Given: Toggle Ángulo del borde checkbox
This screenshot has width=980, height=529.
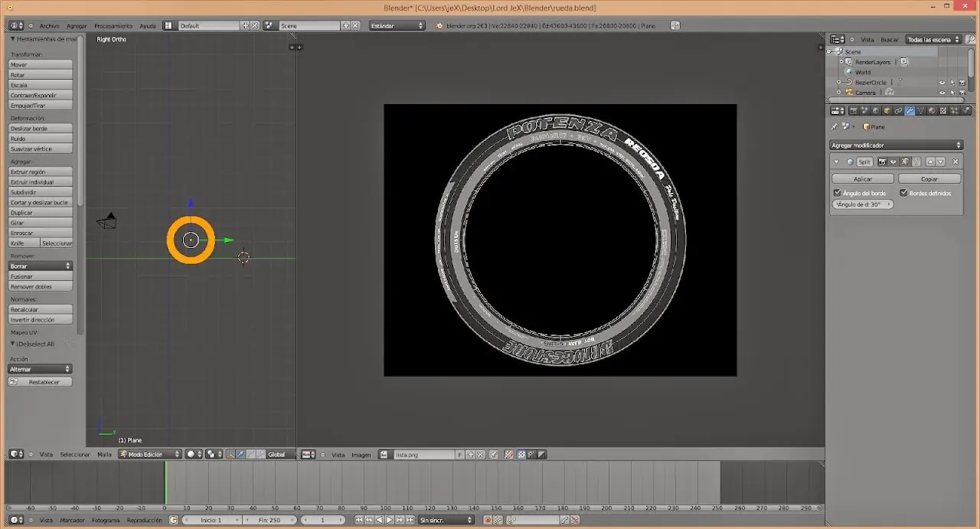Looking at the screenshot, I should point(838,193).
